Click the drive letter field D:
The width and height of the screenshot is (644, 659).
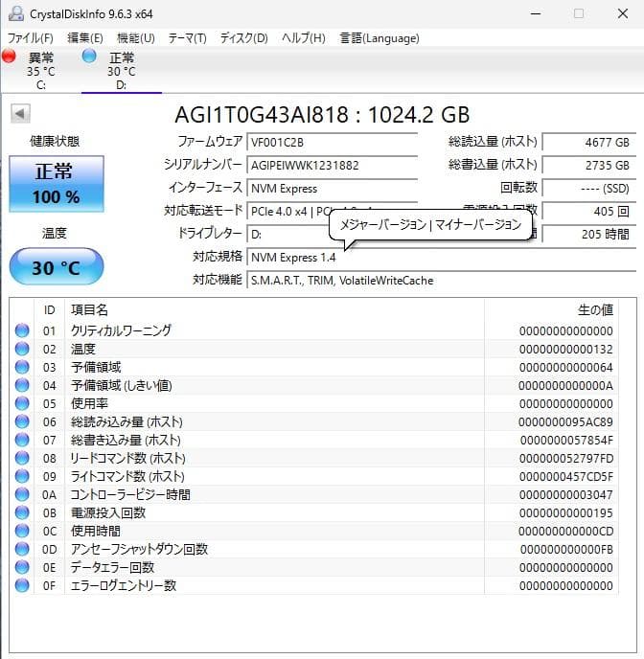point(288,235)
